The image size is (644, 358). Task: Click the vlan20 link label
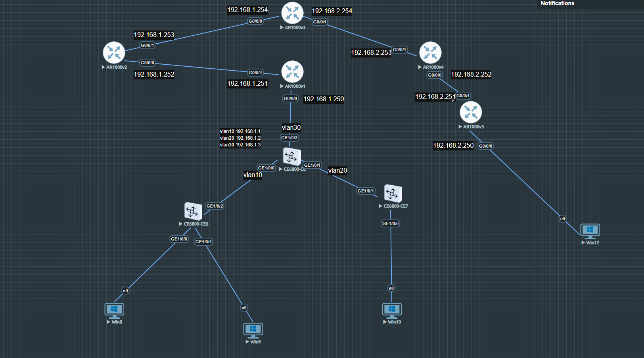(x=337, y=170)
